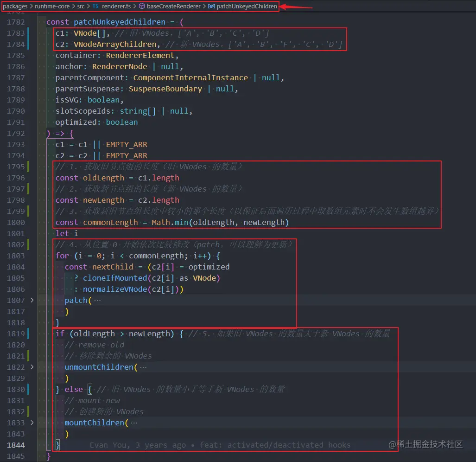Select the 'src' breadcrumb segment
476x462 pixels.
pos(81,6)
